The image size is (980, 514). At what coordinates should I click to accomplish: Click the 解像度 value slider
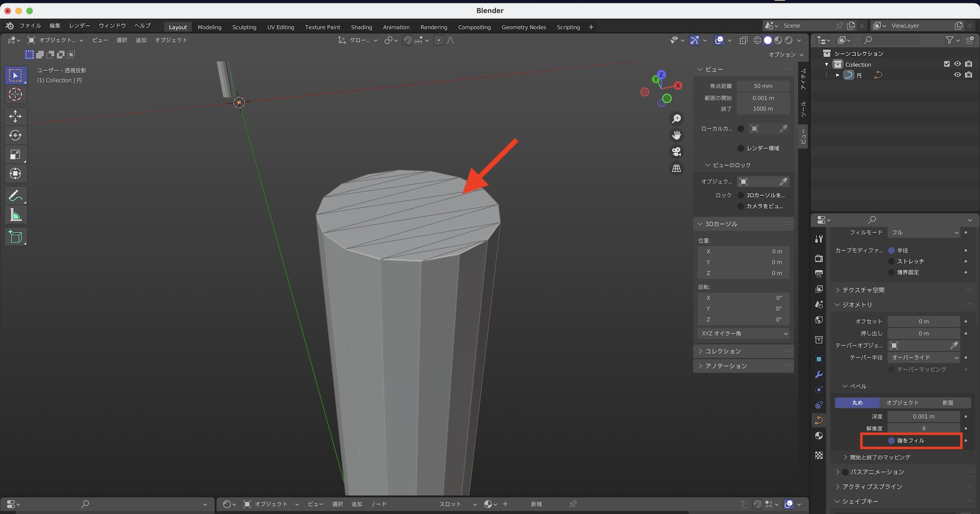924,428
